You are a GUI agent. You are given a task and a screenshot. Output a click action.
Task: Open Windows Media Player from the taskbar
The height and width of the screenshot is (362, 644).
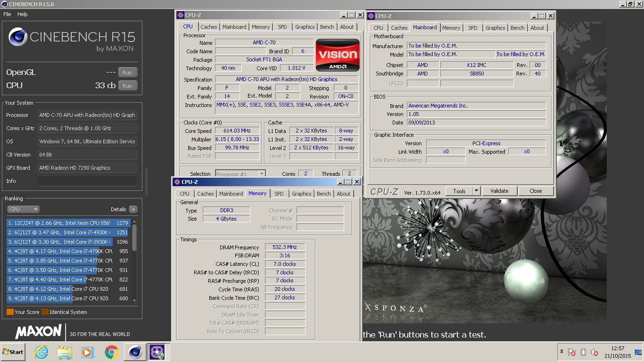coord(88,352)
